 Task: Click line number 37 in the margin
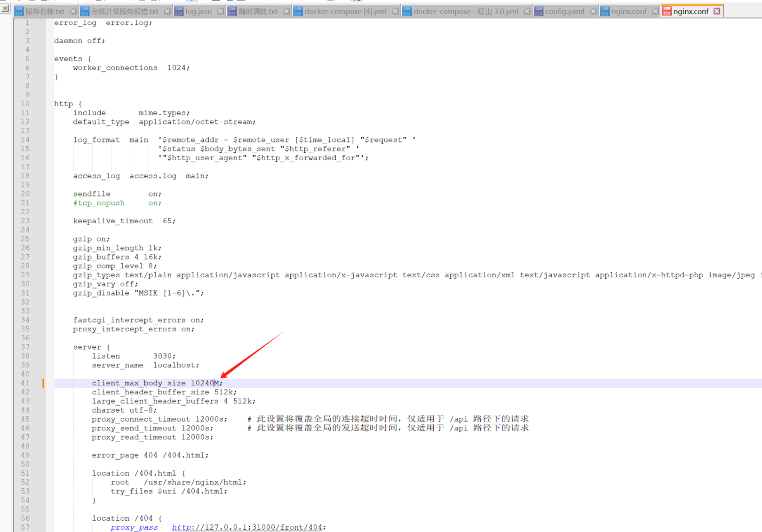[x=25, y=347]
